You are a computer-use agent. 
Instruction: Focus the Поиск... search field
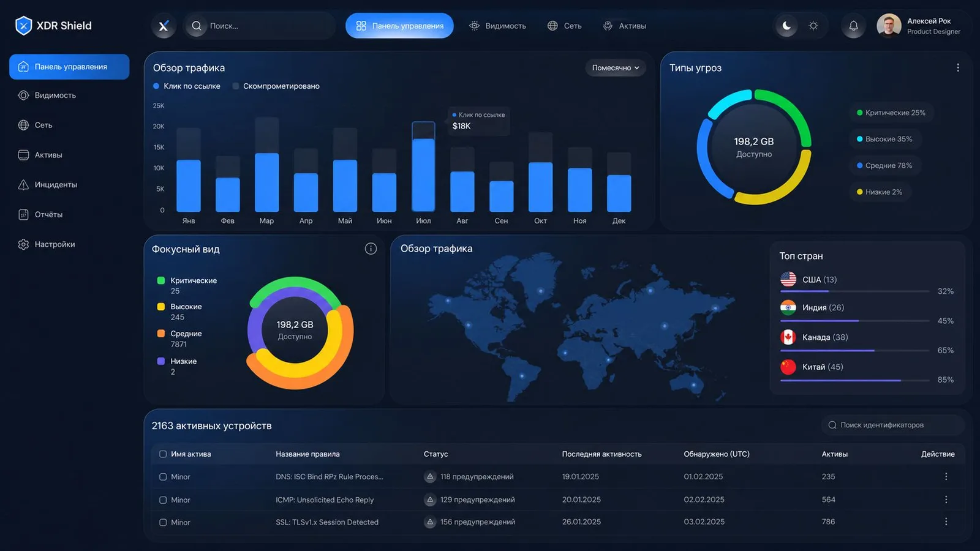click(x=260, y=26)
